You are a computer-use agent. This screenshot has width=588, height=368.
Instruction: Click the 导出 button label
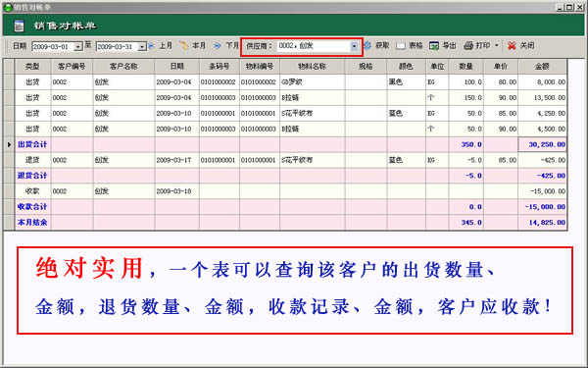(x=449, y=46)
